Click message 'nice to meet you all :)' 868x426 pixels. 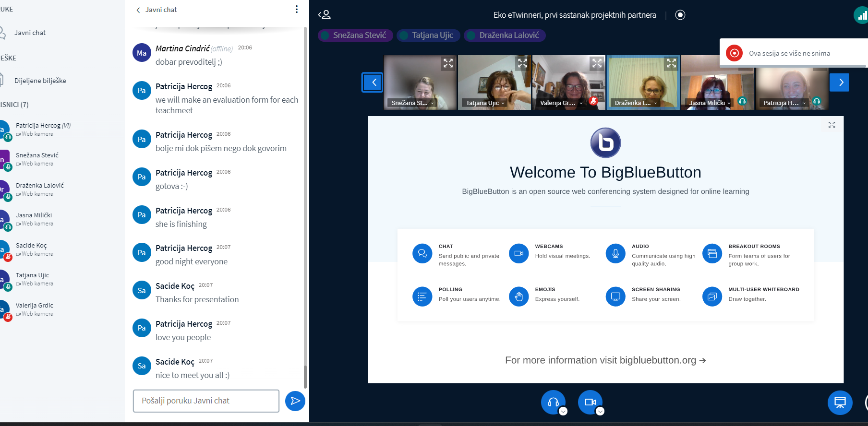[x=193, y=375]
